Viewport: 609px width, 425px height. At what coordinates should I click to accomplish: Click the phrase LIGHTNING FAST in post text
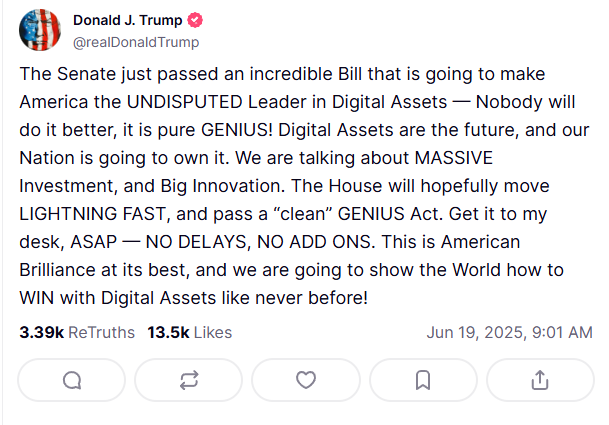(x=92, y=214)
